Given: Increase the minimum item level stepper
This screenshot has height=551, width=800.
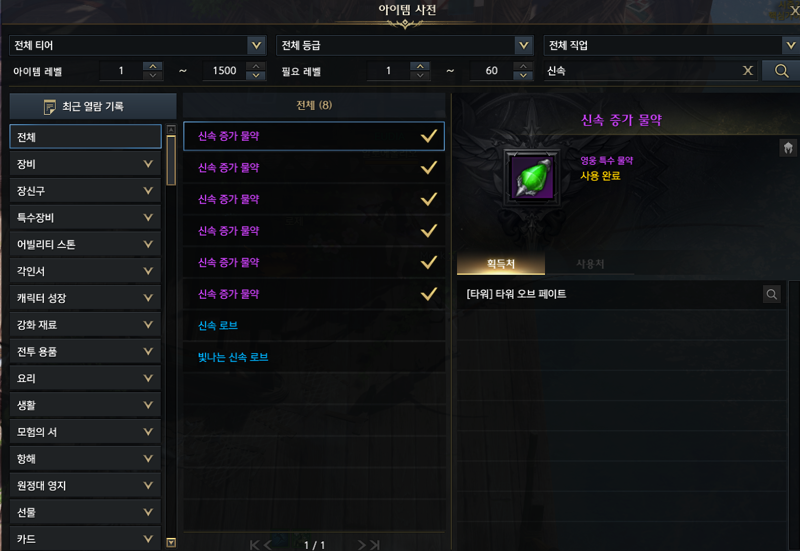Looking at the screenshot, I should click(x=153, y=66).
